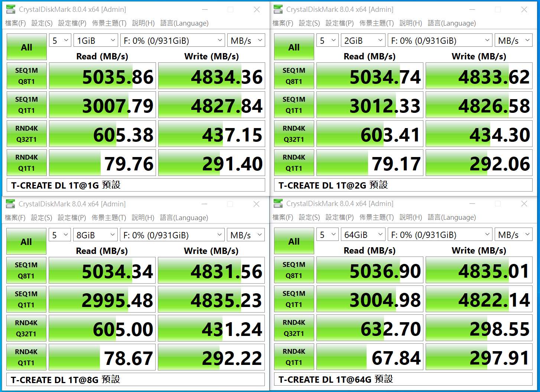Start SEQ1M Q8T1 test in the 1GiB window

27,76
